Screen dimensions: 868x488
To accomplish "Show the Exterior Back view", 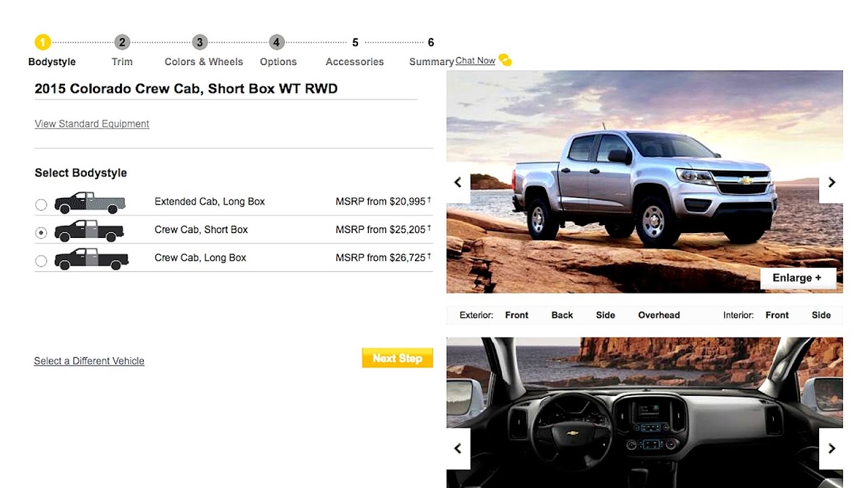I will [562, 315].
